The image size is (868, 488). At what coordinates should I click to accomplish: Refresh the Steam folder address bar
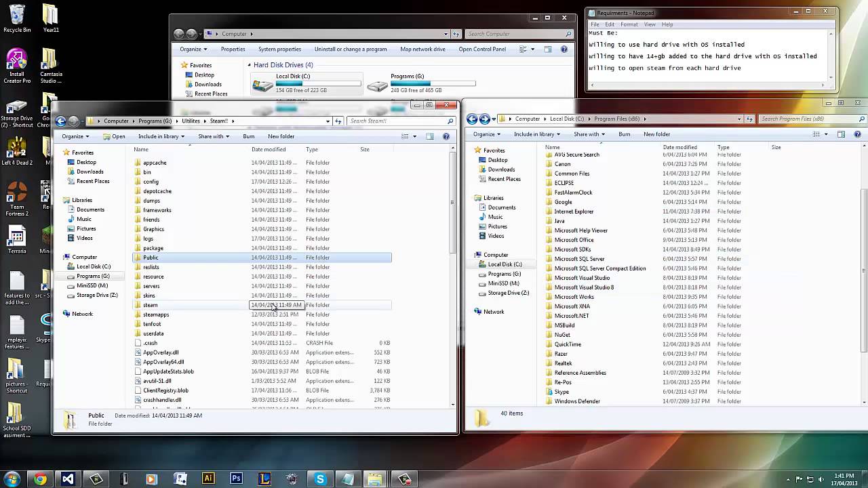(338, 121)
